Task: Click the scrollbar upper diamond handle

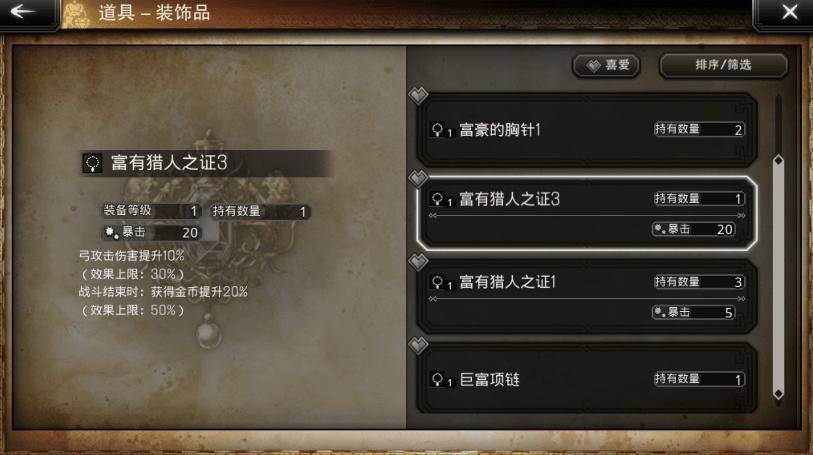Action: coord(778,160)
